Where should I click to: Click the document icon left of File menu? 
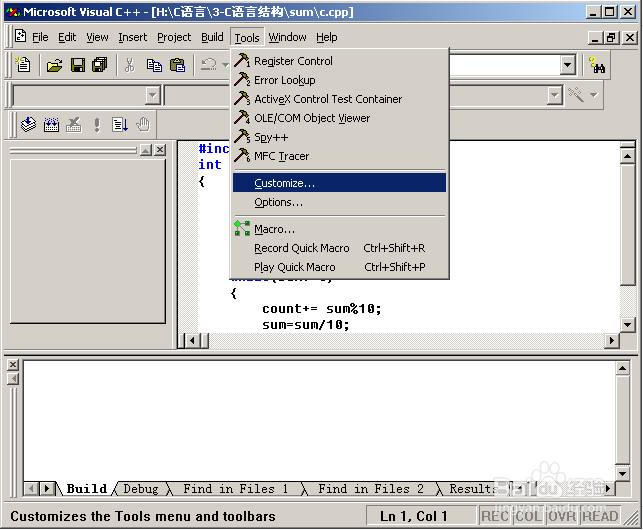tap(21, 36)
